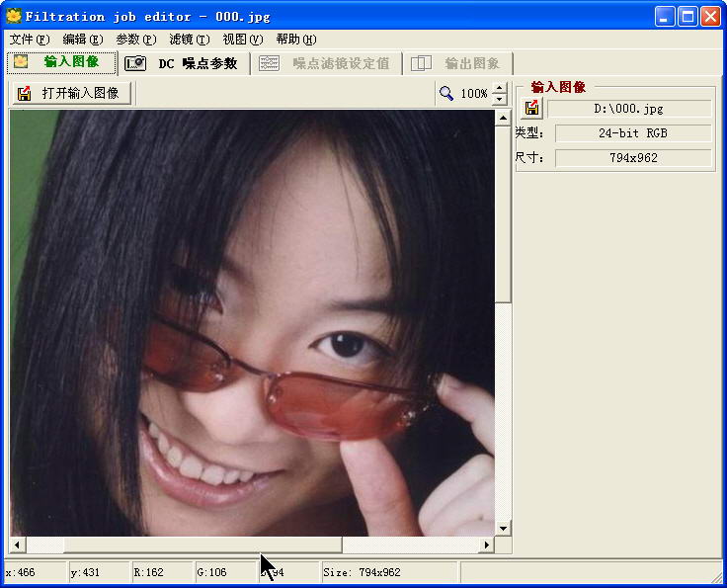
Task: Switch to the DC 噪点参数 tab
Action: point(184,63)
